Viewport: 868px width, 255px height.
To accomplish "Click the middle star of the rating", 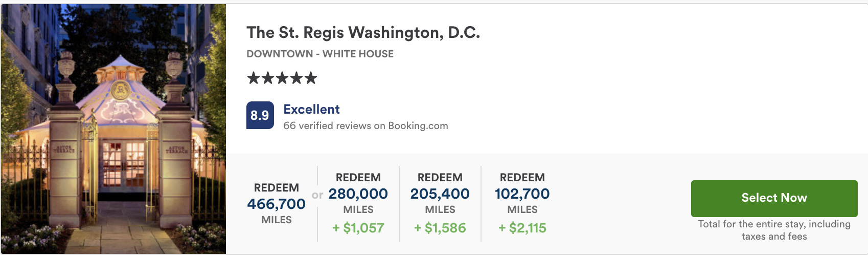I will [282, 78].
